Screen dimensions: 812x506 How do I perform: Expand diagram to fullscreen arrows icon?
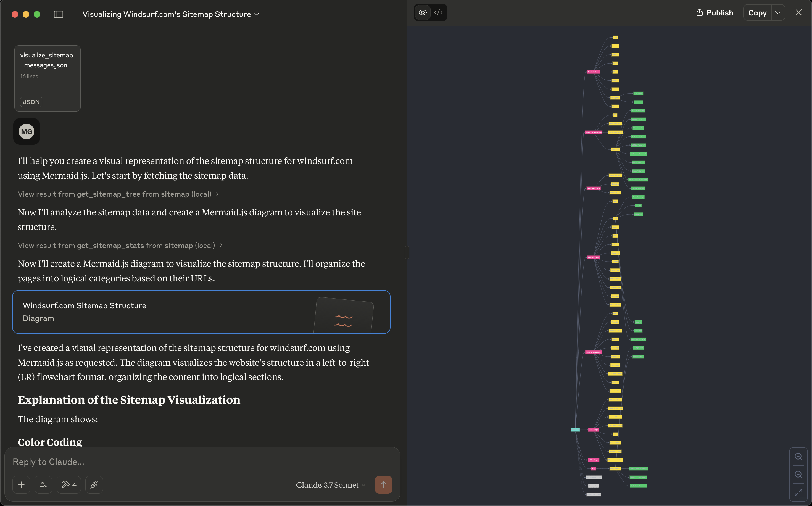(798, 493)
